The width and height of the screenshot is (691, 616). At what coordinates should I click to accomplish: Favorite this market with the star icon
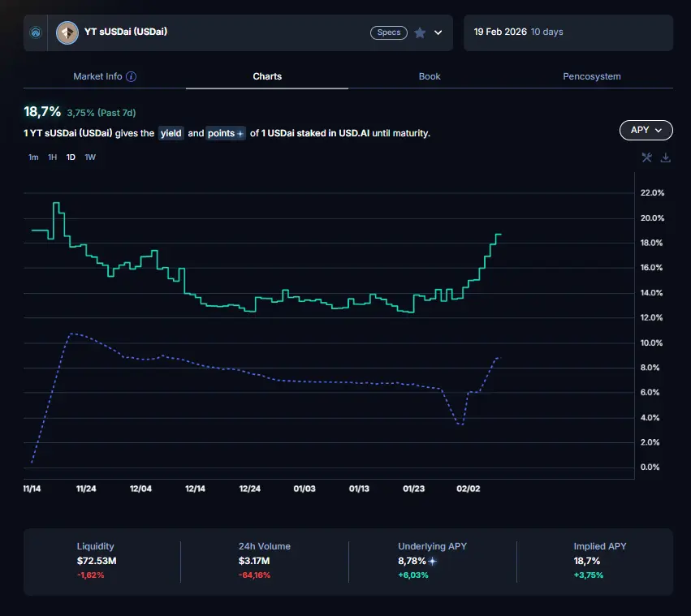[420, 33]
